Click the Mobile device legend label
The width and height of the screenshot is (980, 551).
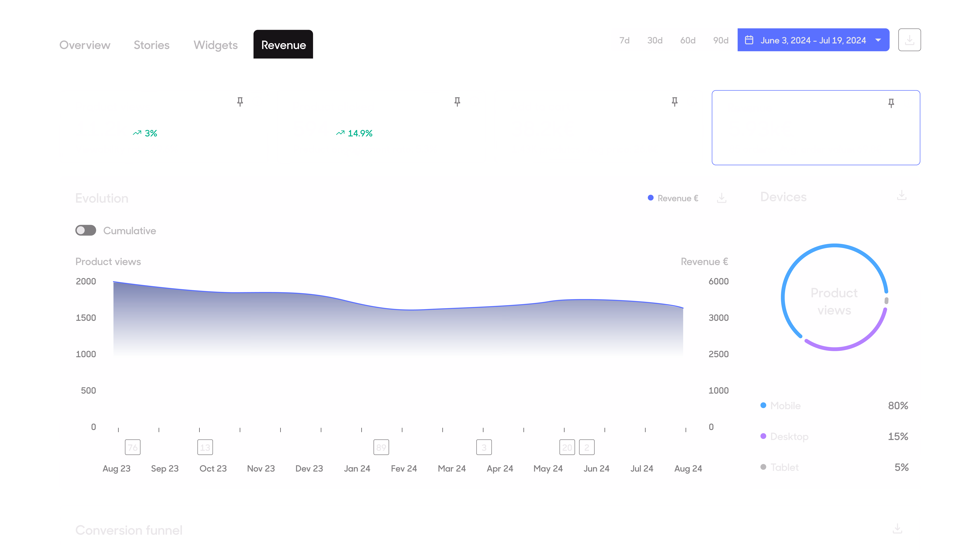click(x=786, y=406)
